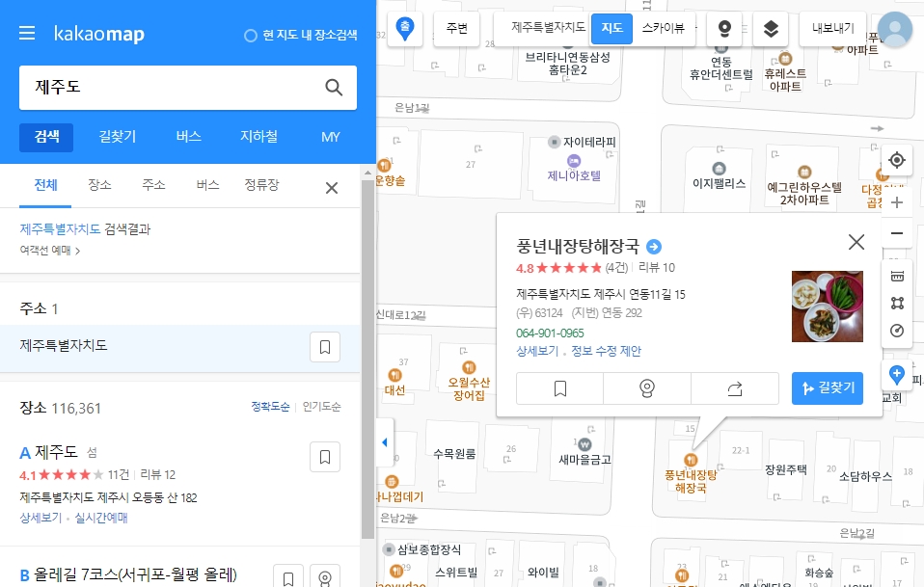
Task: Save 풍년내장탕해장국 with popup bookmark icon
Action: point(559,388)
